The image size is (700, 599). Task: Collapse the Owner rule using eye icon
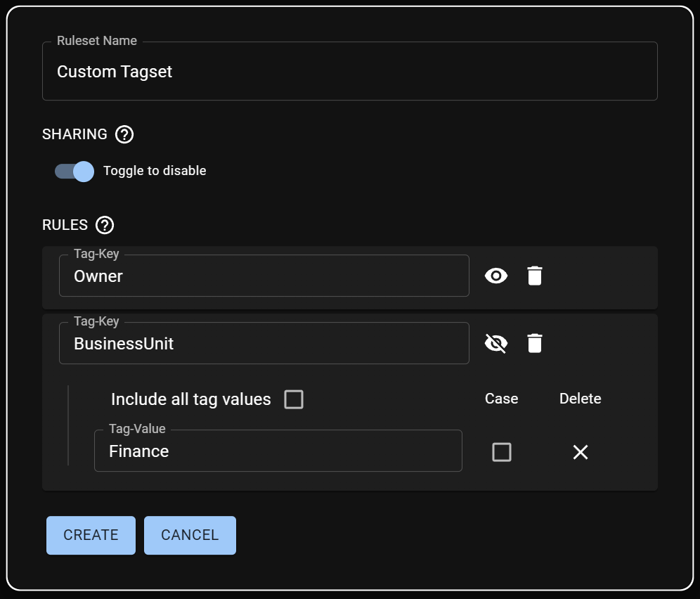coord(496,276)
